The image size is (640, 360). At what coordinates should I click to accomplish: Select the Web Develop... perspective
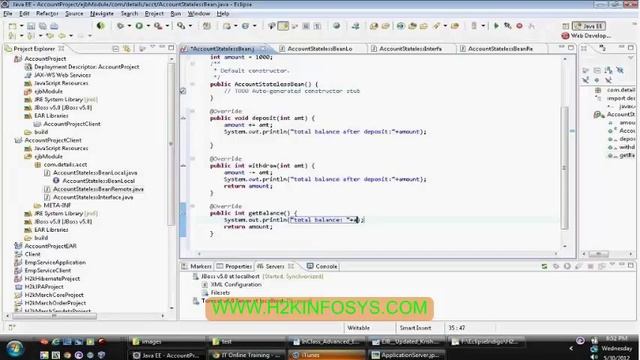pos(586,36)
